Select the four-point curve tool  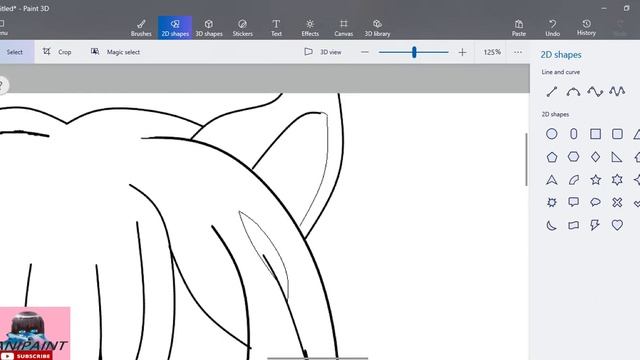click(595, 91)
